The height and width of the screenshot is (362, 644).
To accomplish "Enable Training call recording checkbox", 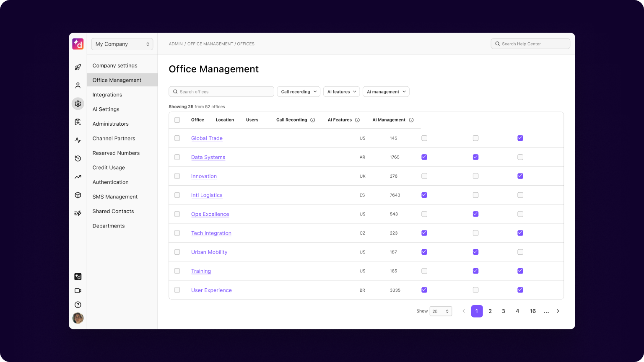I will click(424, 271).
